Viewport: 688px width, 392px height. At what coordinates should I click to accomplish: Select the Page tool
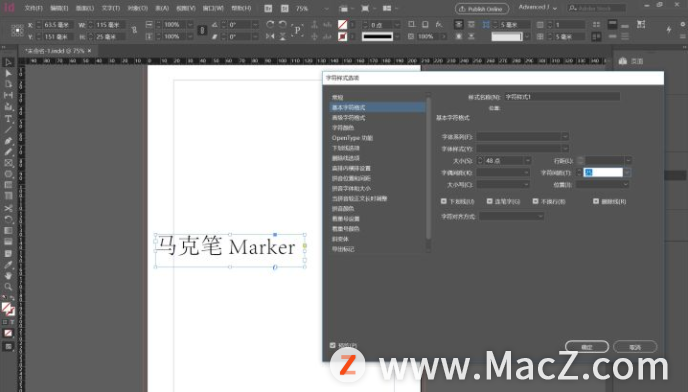[8, 84]
